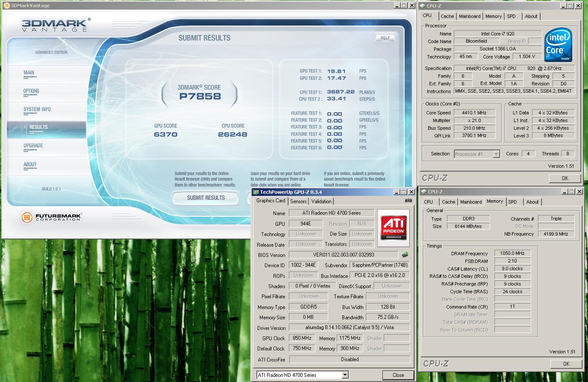
Task: Open the UPGRADE section in 3DMark
Action: 33,146
